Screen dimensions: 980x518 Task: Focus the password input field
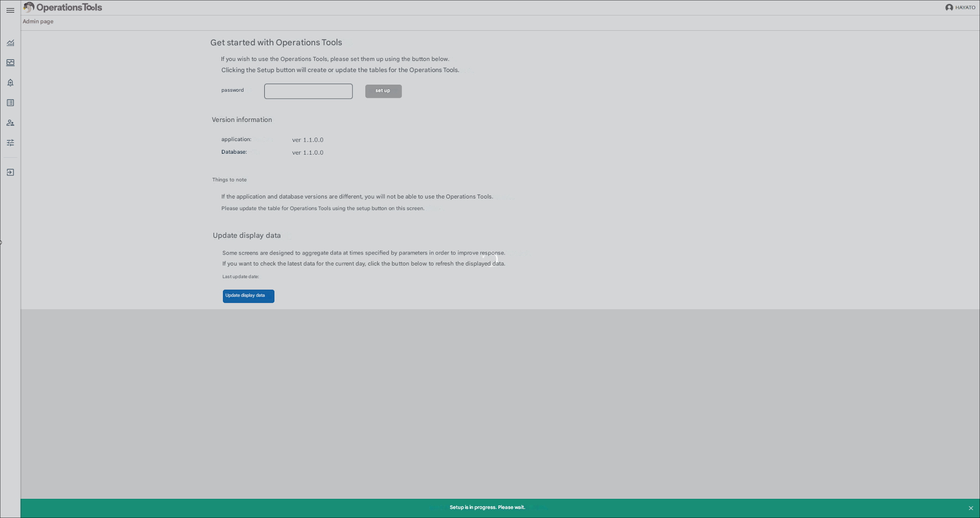[x=308, y=91]
